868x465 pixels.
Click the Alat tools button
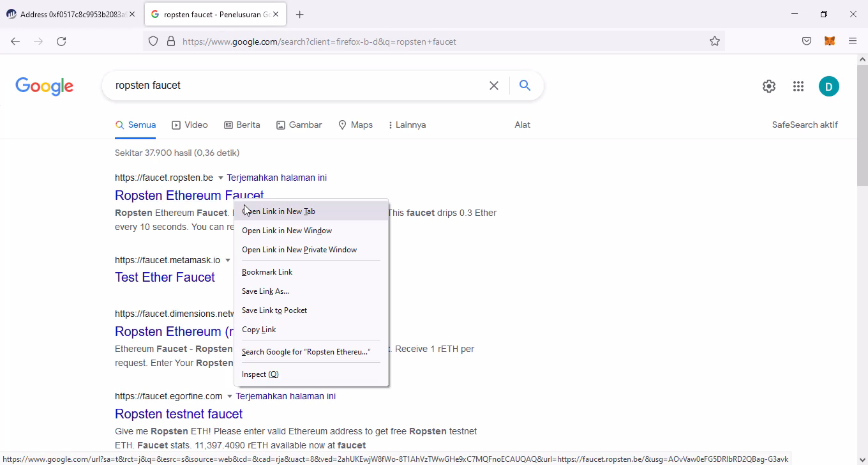point(522,125)
